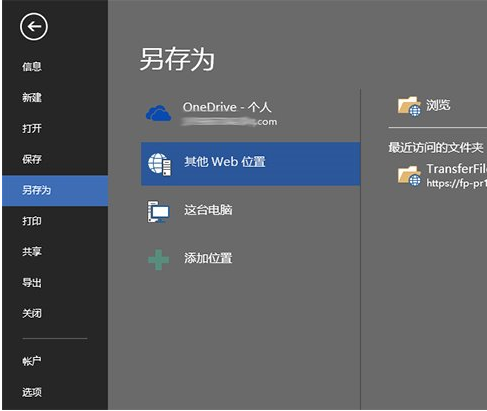The height and width of the screenshot is (411, 487).
Task: Open the 打印 page
Action: (32, 221)
